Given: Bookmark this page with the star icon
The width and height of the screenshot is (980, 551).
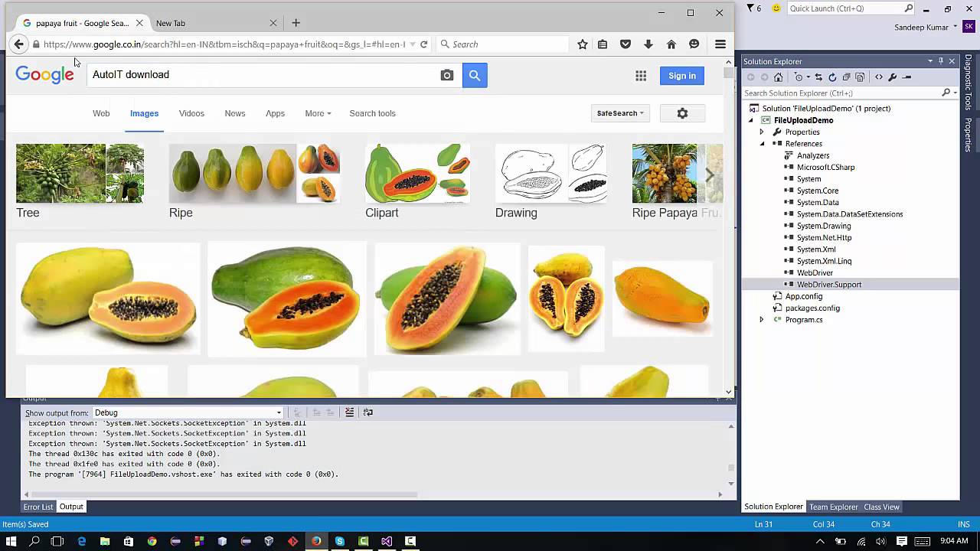Looking at the screenshot, I should pos(583,44).
